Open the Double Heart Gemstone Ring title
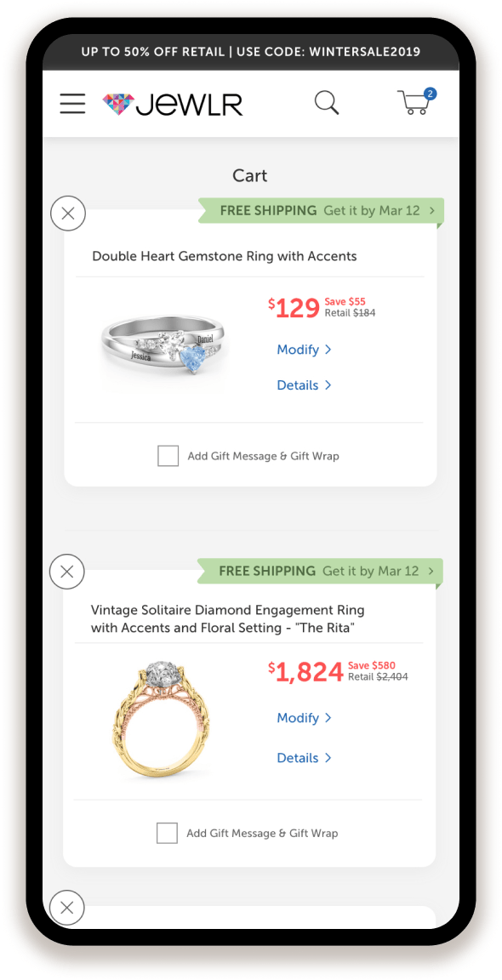 (225, 256)
